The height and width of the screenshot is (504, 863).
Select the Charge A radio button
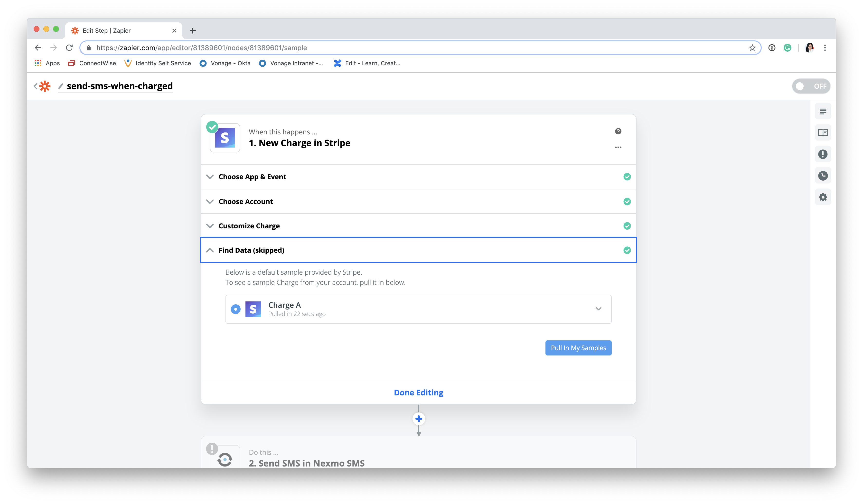click(236, 309)
